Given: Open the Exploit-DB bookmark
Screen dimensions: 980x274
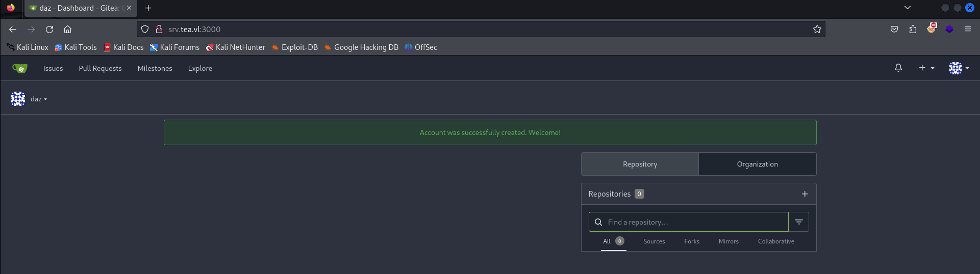Looking at the screenshot, I should (294, 47).
